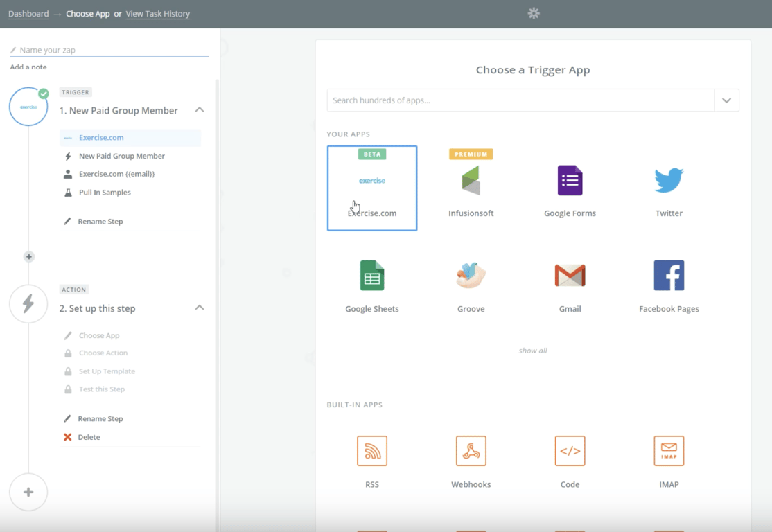Choose the Webhooks built-in app icon
Image resolution: width=772 pixels, height=532 pixels.
click(x=471, y=451)
